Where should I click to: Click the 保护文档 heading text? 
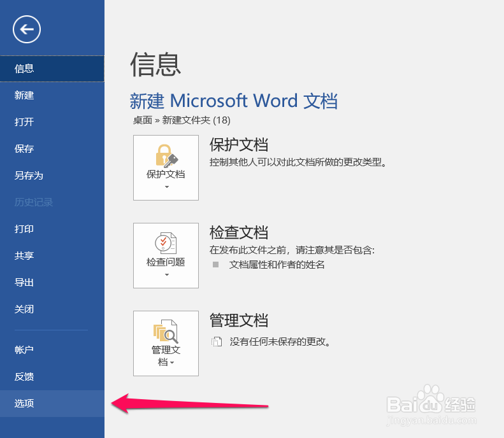239,145
